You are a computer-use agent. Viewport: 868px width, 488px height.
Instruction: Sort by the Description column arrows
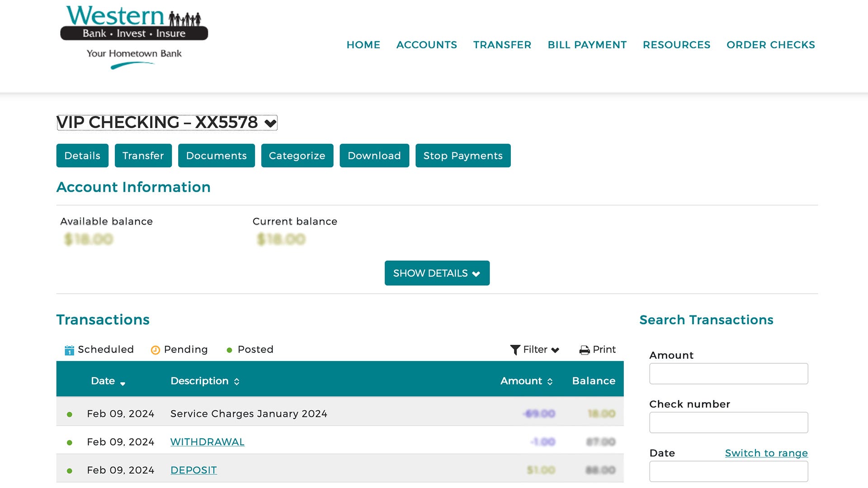click(236, 382)
